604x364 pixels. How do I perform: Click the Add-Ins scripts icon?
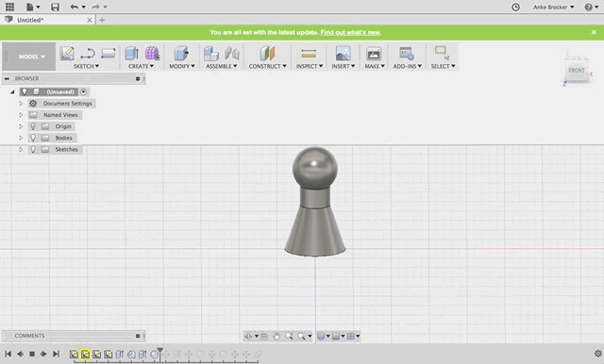[407, 54]
